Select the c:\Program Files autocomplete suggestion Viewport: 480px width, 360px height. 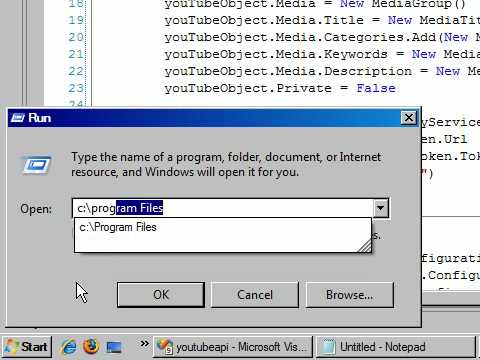tap(222, 227)
